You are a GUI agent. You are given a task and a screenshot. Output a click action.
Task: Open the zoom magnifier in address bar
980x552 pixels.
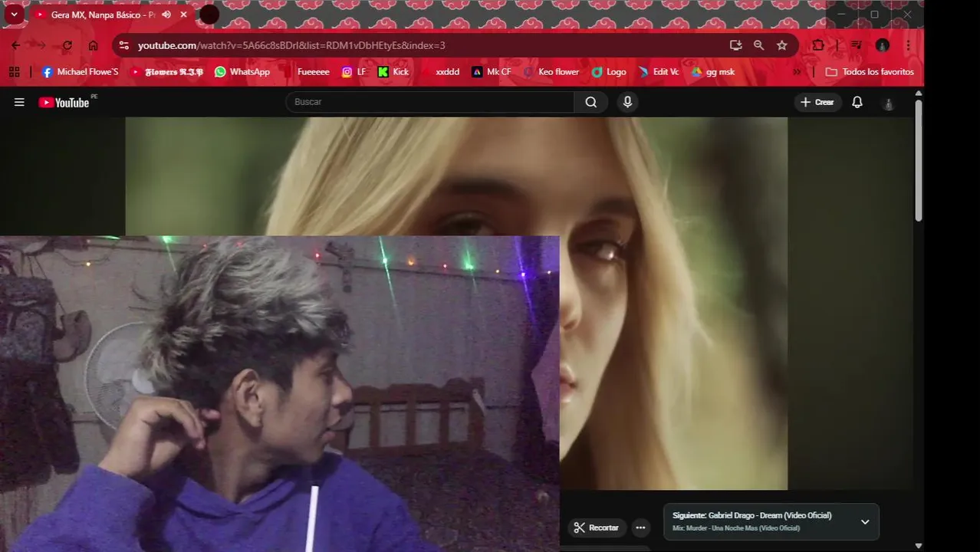pyautogui.click(x=758, y=45)
